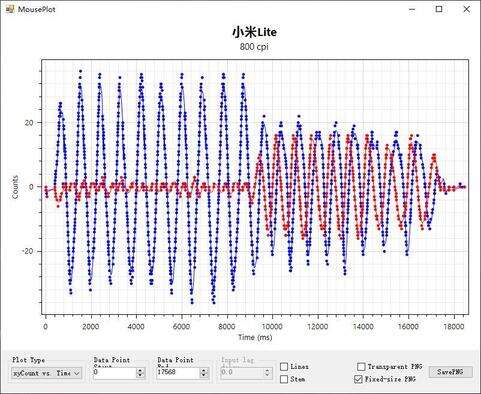Uncheck the Fixed-size PNG option
The height and width of the screenshot is (394, 481).
(x=358, y=379)
